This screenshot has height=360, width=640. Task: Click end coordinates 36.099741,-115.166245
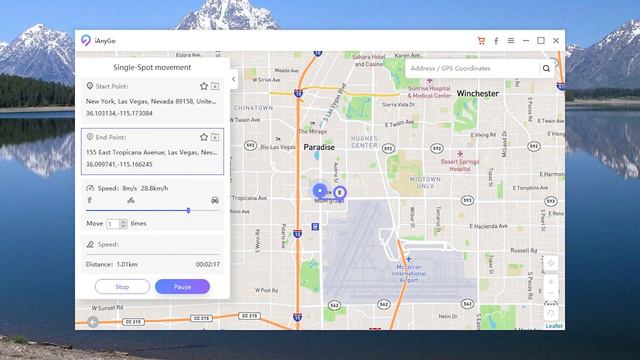coord(119,164)
